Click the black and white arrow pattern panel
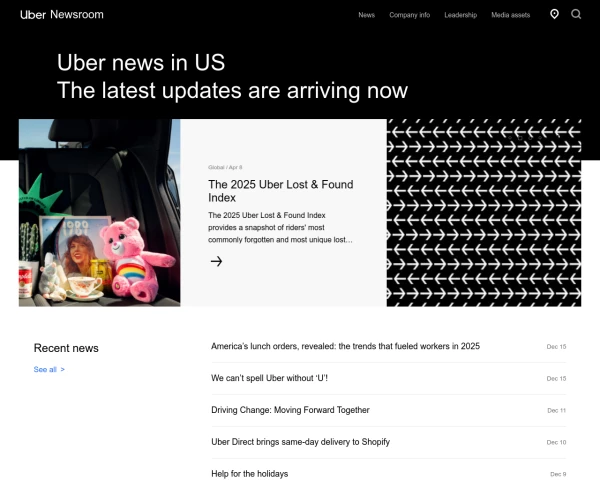 484,213
